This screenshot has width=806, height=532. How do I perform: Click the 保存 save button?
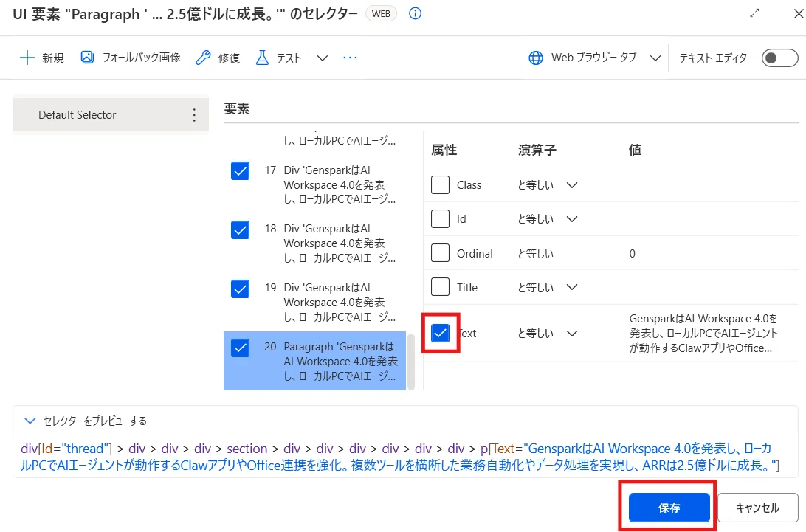click(x=669, y=508)
